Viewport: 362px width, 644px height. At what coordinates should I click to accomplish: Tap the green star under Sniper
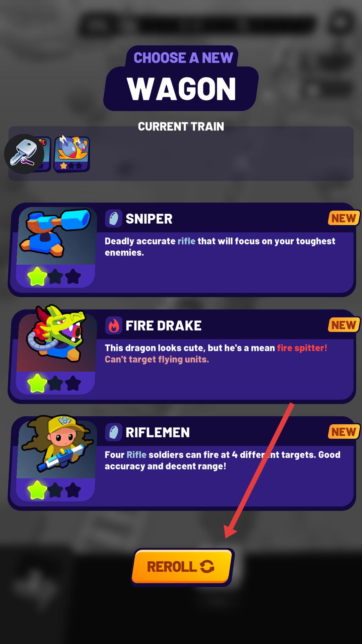[37, 276]
